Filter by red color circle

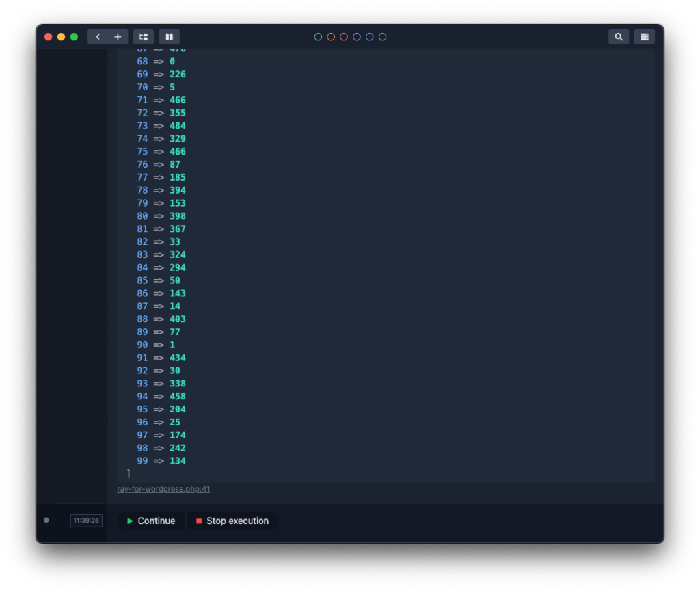tap(344, 37)
